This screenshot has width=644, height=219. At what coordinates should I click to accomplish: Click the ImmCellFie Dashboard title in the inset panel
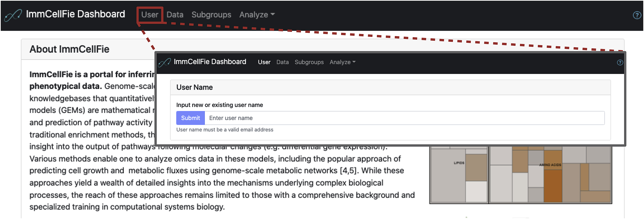[x=210, y=62]
